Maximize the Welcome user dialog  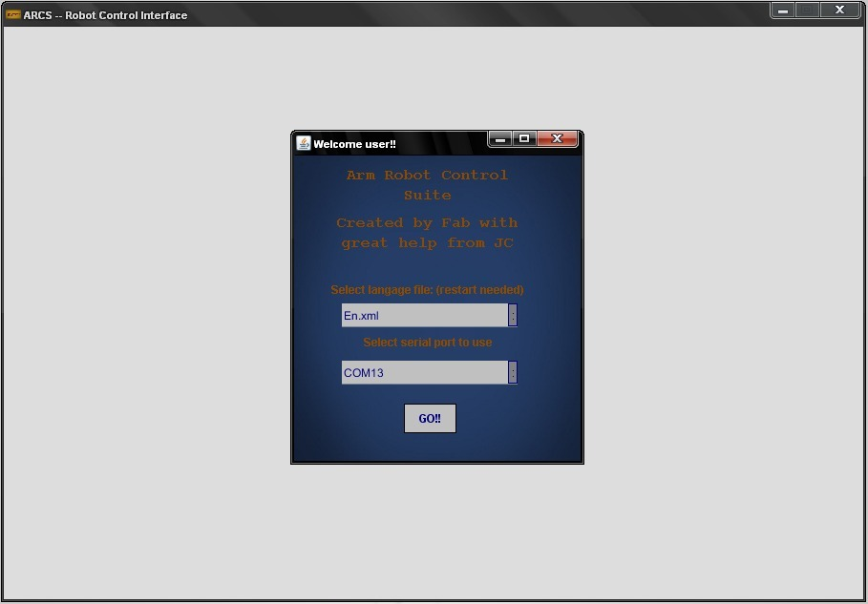coord(523,138)
